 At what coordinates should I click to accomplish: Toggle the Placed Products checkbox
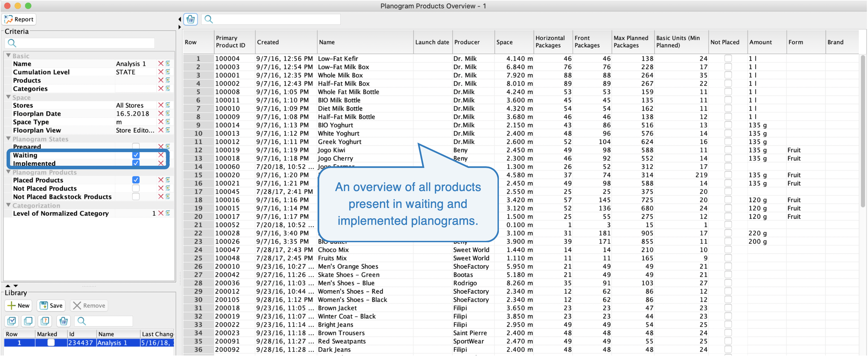coord(136,180)
